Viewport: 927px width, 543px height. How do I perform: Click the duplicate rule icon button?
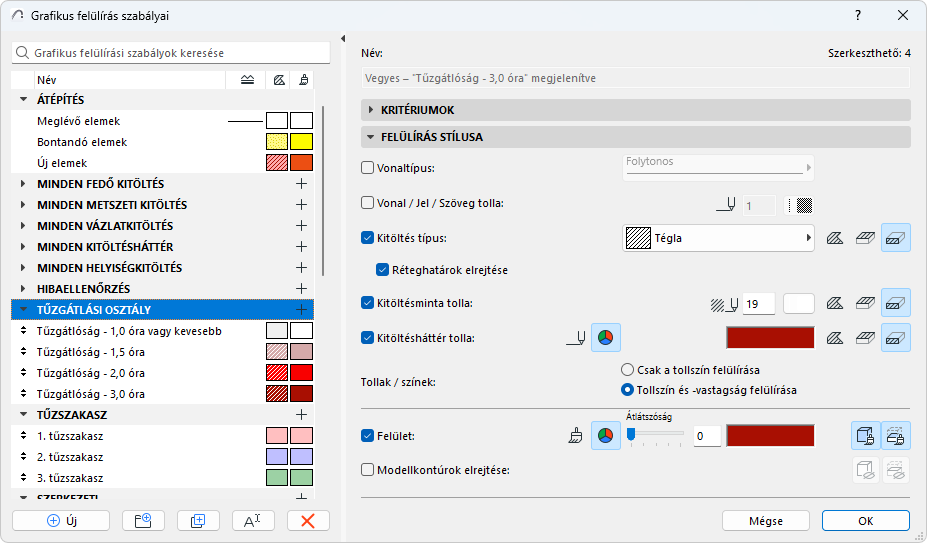(198, 521)
